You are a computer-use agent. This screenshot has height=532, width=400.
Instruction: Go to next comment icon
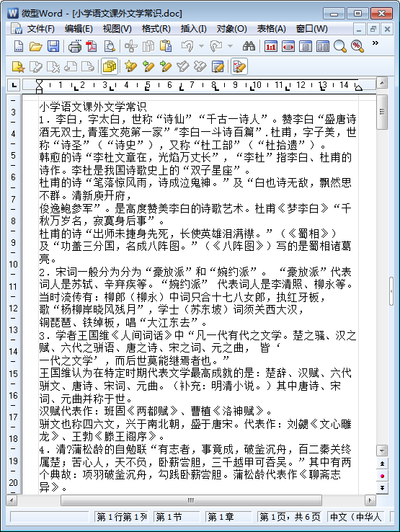[88, 66]
